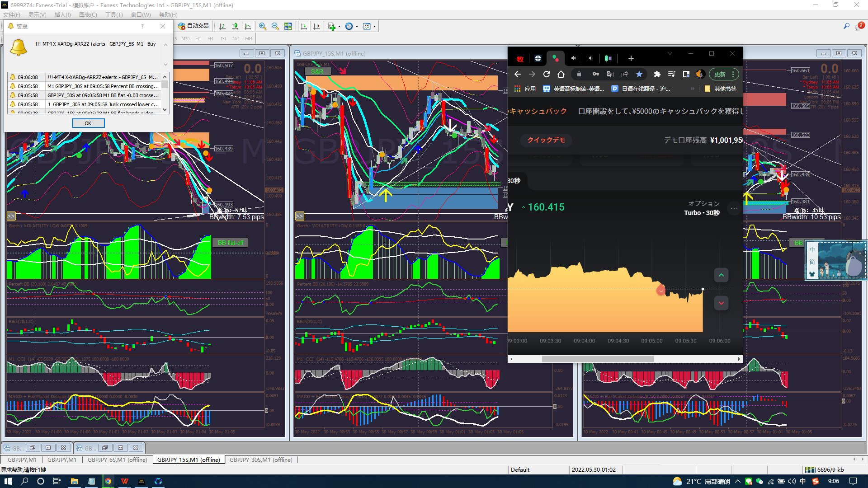
Task: Click the translate page icon in address bar
Action: [610, 74]
